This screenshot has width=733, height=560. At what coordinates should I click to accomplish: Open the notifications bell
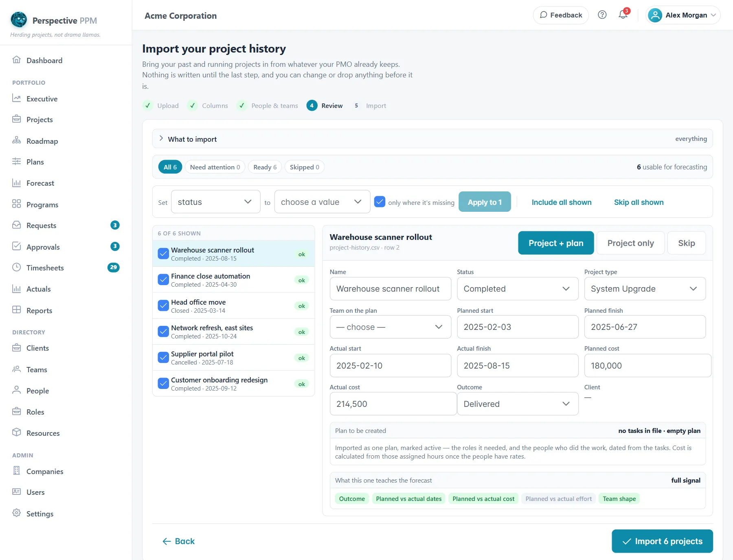point(623,15)
